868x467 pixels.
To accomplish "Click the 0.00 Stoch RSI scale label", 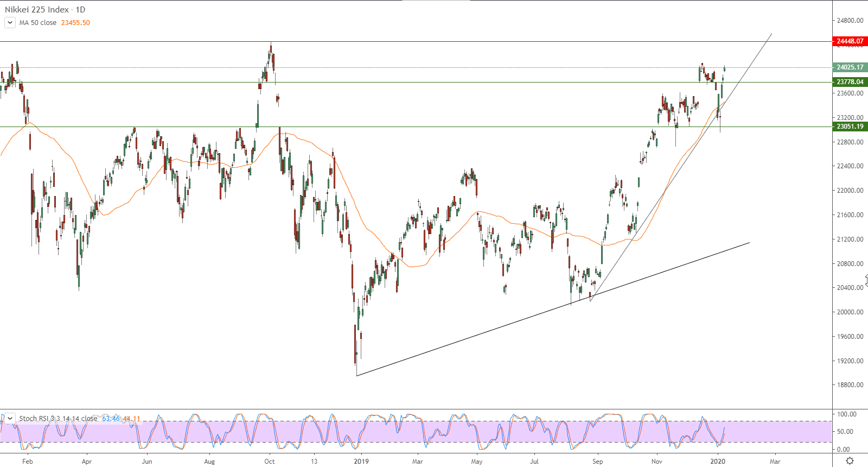I will pos(844,450).
